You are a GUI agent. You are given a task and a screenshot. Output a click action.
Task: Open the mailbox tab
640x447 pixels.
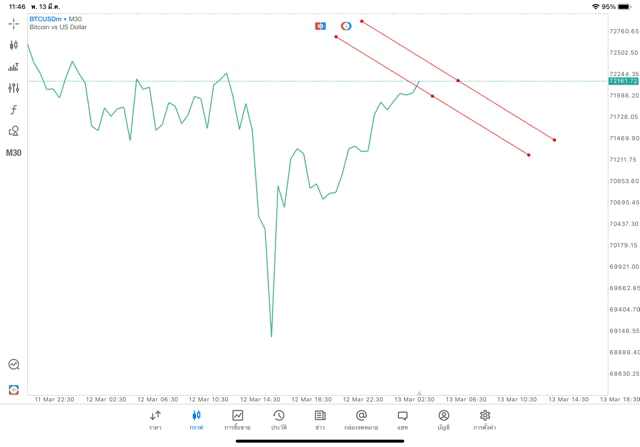[361, 420]
